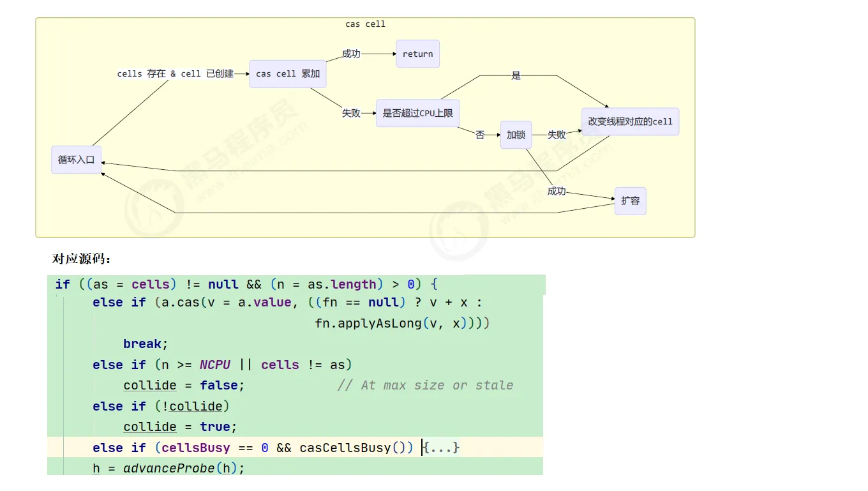
Task: Click the 失败 label below cas cell 累加
Action: 351,114
